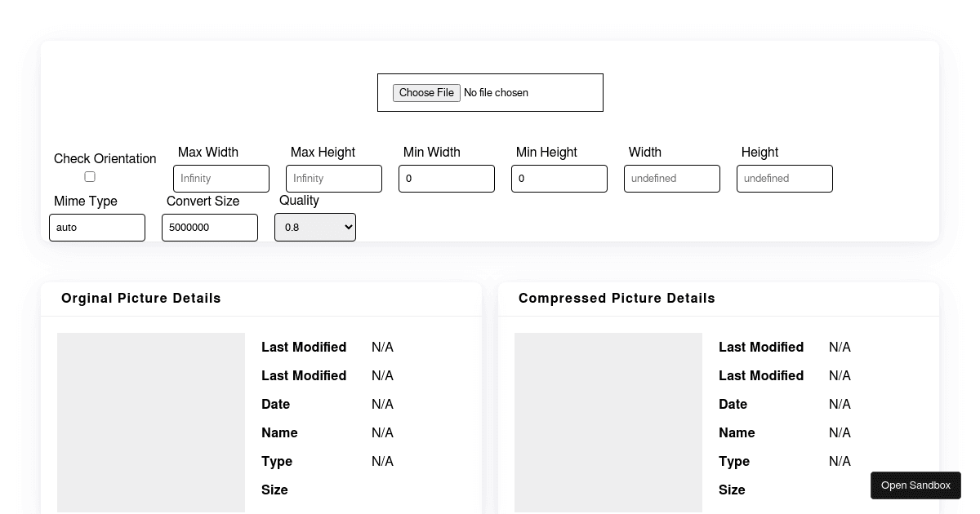Screen dimensions: 980x514
Task: Click the Compressed Picture Details heading
Action: [617, 299]
